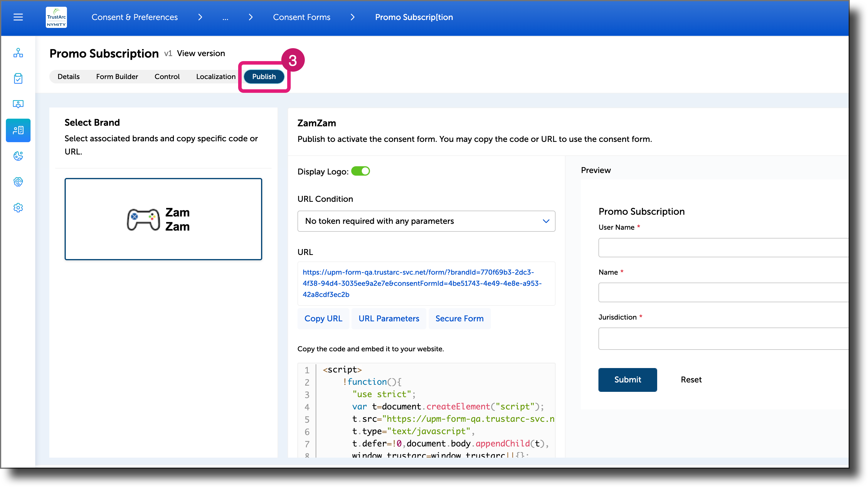Switch to the Control tab
The width and height of the screenshot is (868, 487).
click(167, 76)
